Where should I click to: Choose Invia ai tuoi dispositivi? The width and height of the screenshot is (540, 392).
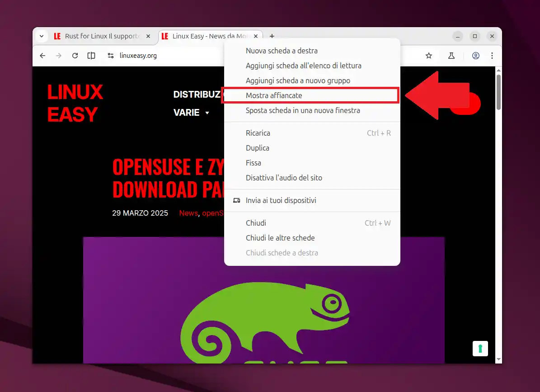coord(312,200)
